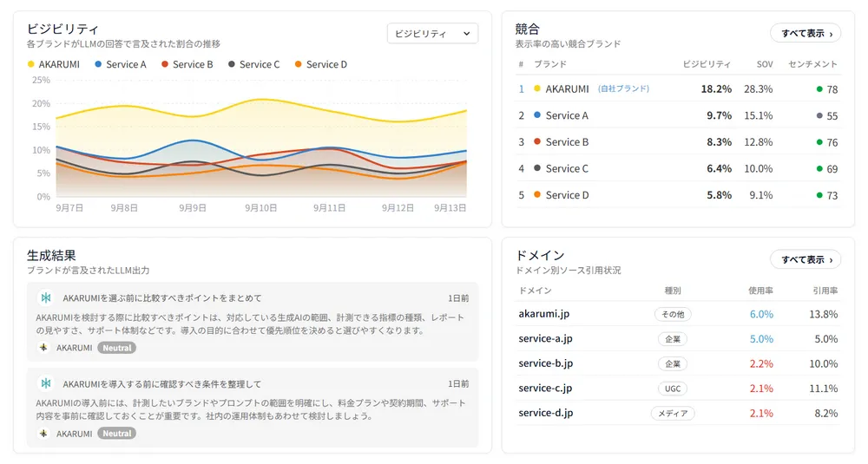Click すべて表示 button in 競合 panel
The image size is (868, 464).
pos(806,33)
